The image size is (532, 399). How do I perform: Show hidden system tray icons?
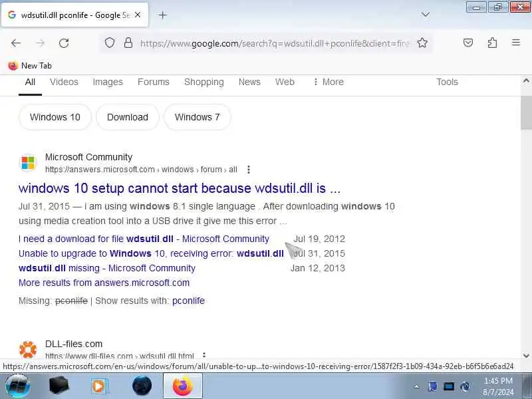[417, 386]
